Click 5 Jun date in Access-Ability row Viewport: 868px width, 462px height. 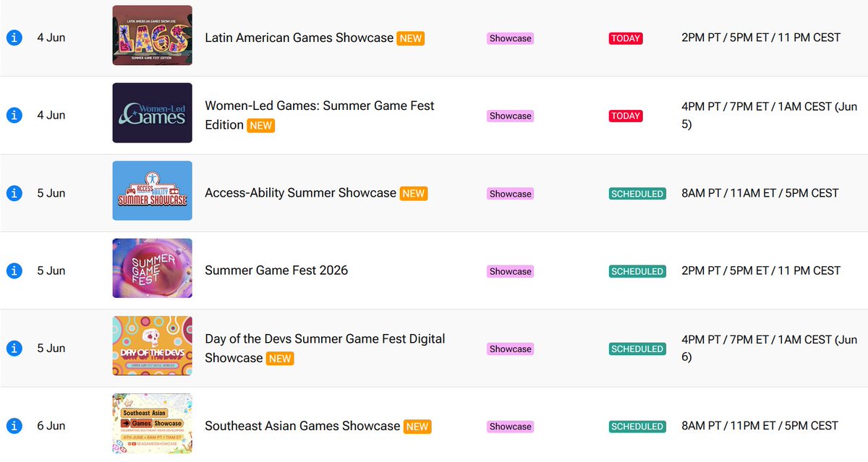(x=51, y=193)
